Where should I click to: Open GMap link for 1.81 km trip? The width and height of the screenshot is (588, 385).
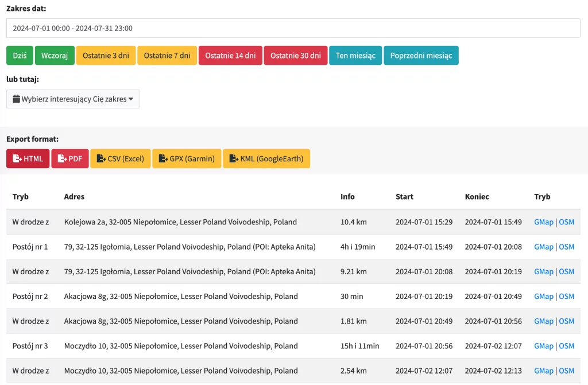tap(544, 321)
